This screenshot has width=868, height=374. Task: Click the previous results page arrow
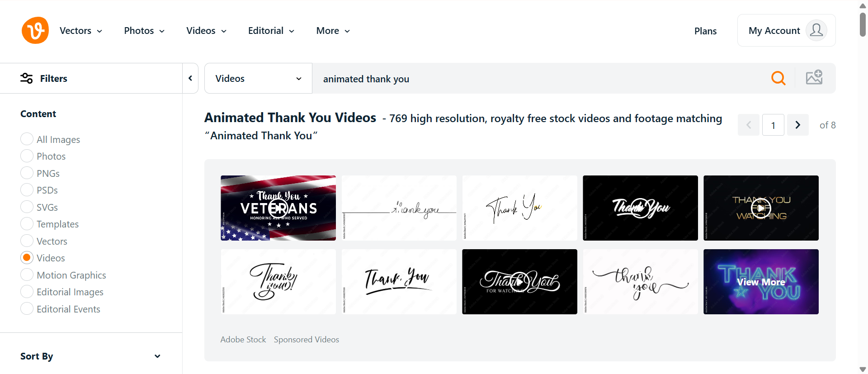click(749, 125)
